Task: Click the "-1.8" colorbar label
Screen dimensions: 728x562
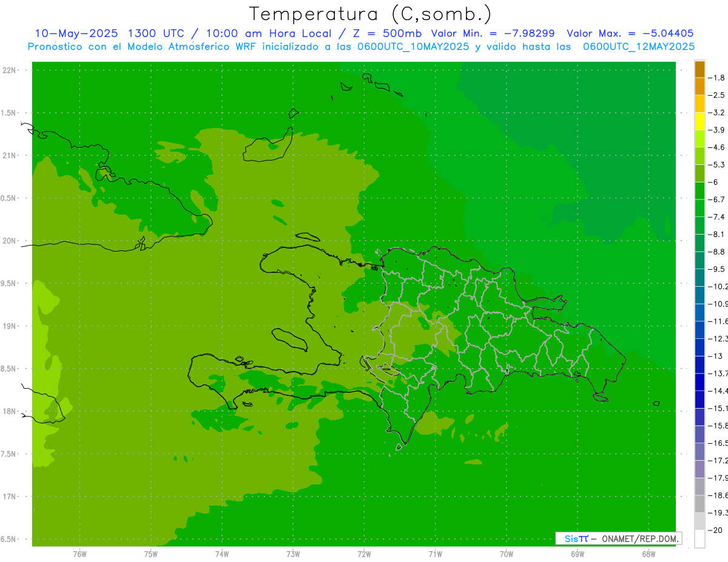Action: (718, 78)
